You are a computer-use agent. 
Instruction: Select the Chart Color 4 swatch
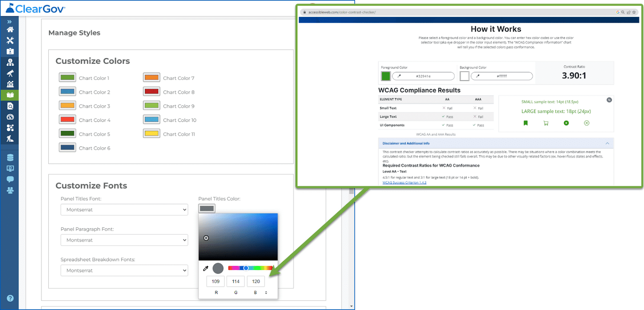(x=67, y=119)
